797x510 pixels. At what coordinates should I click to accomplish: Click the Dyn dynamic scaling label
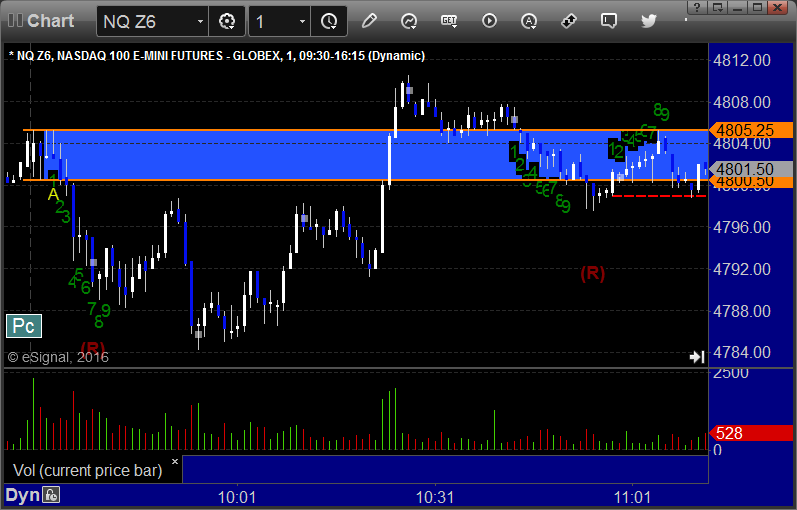coord(22,495)
